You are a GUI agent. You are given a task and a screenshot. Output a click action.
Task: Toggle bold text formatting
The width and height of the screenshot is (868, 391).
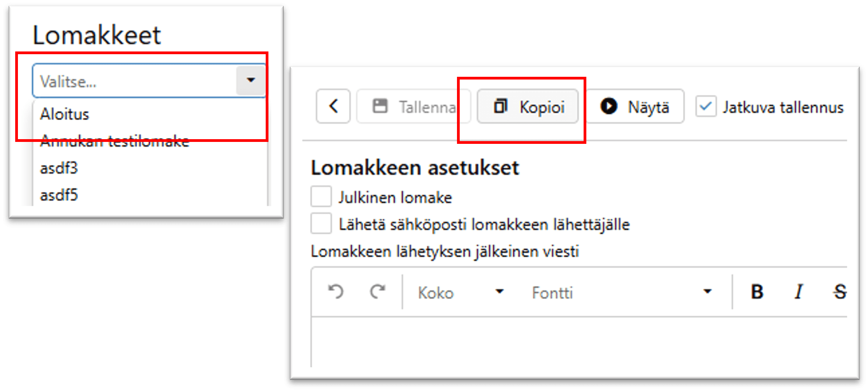[x=757, y=292]
